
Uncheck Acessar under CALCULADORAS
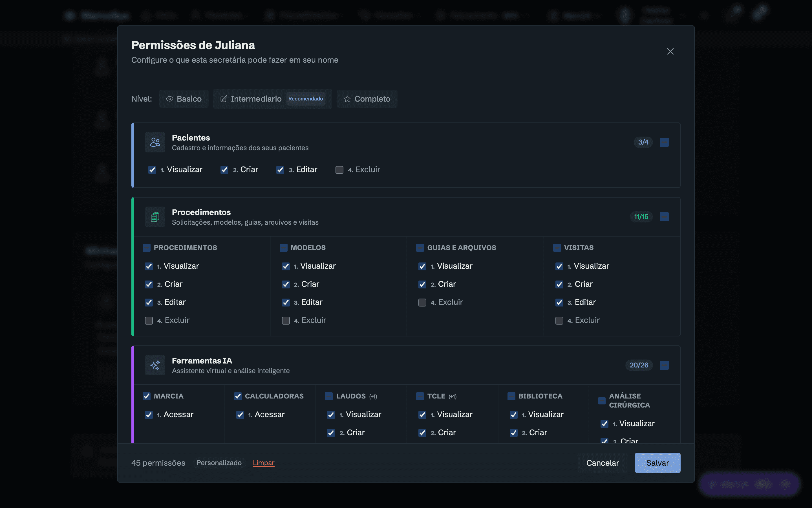[x=240, y=415]
